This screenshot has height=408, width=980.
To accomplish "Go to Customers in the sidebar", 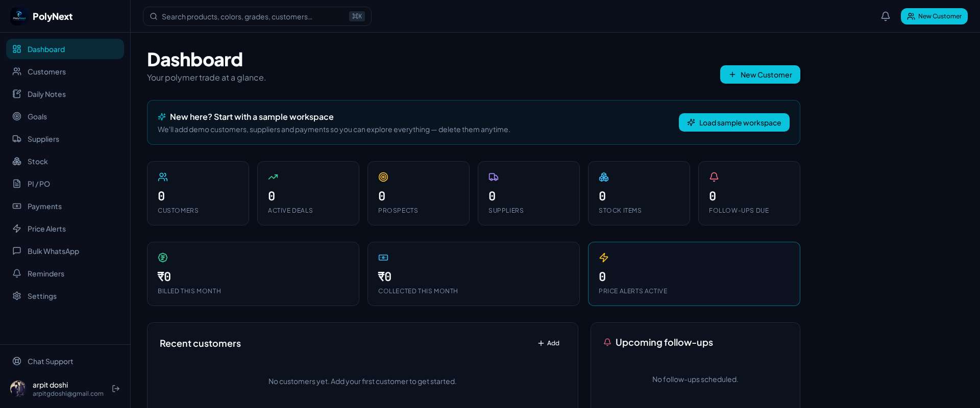I will (65, 71).
